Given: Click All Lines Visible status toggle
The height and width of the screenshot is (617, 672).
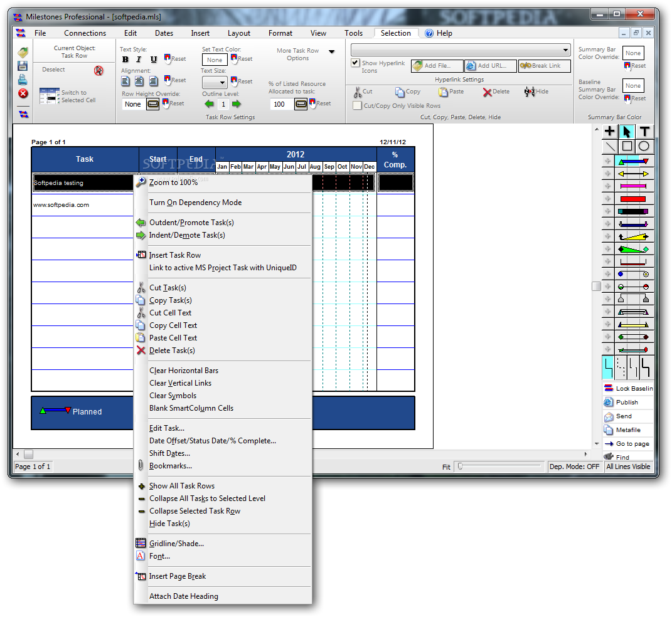Looking at the screenshot, I should 628,467.
